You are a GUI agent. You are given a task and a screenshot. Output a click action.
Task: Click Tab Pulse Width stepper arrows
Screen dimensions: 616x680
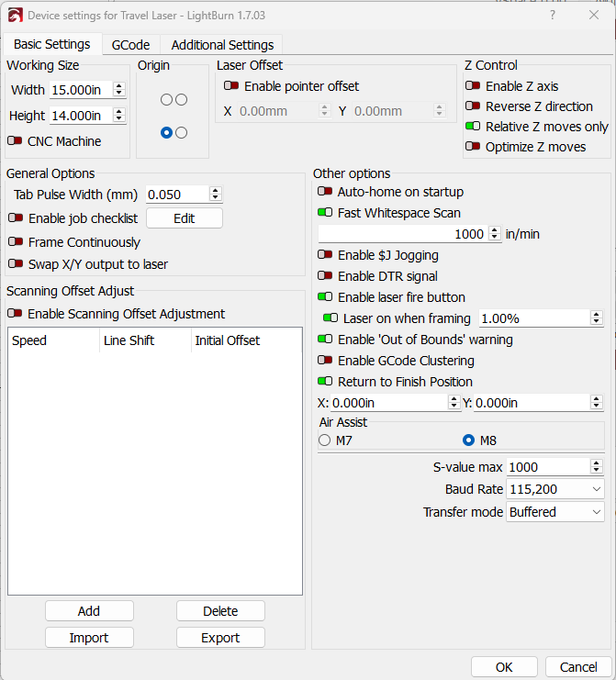coord(215,194)
